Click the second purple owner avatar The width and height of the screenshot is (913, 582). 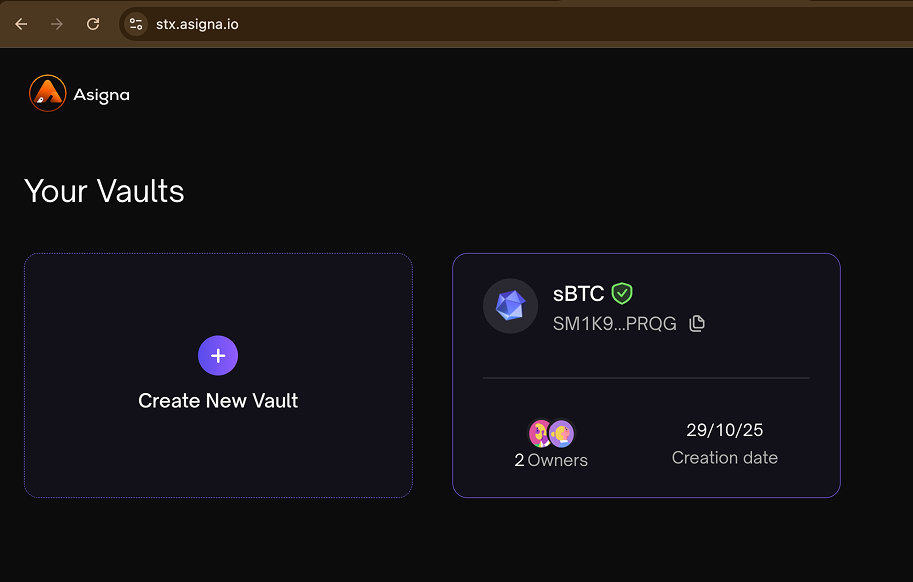tap(562, 433)
